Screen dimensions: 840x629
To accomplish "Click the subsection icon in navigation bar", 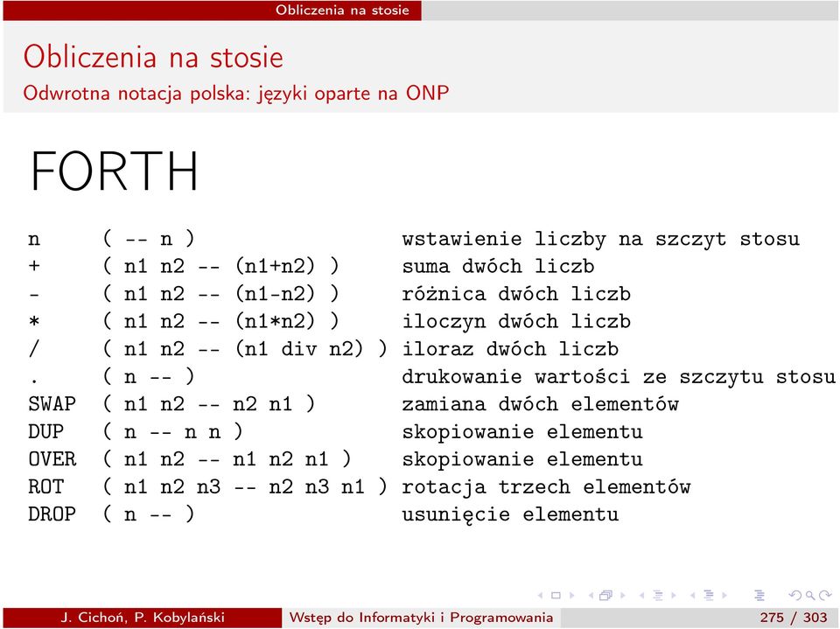I will click(x=658, y=595).
